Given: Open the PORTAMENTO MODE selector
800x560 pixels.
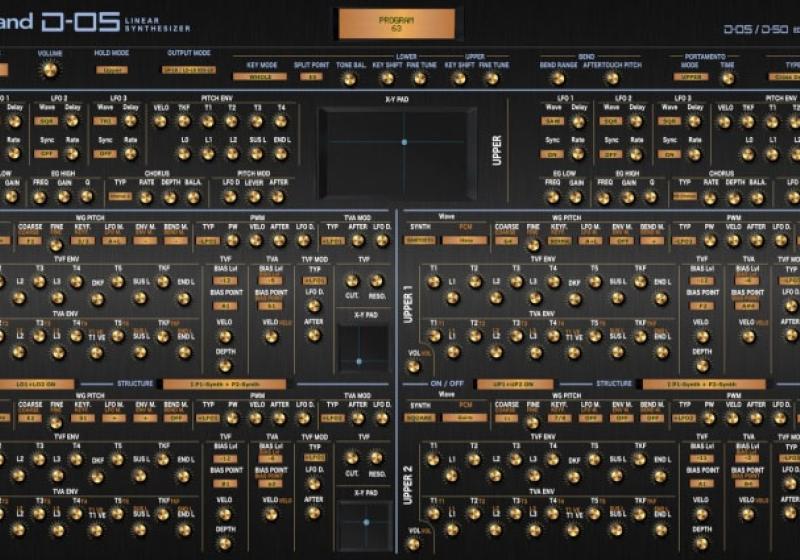Looking at the screenshot, I should tap(691, 77).
